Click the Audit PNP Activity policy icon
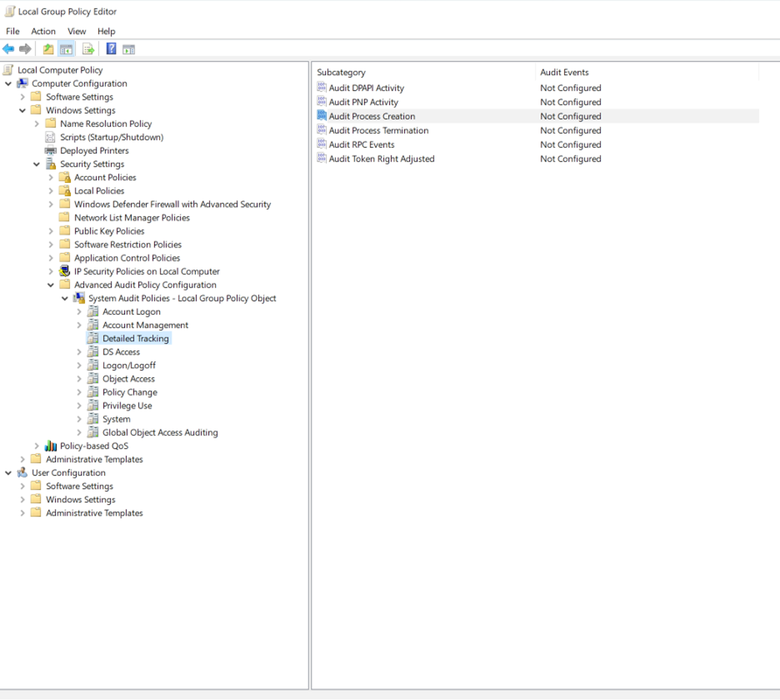This screenshot has height=700, width=780. click(x=322, y=101)
